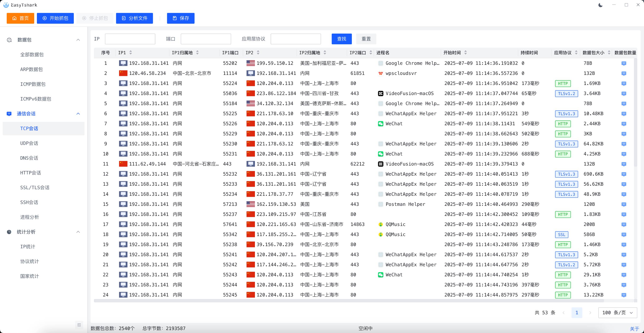Click the horizontal scrollbar under table
The width and height of the screenshot is (644, 333).
348,300
